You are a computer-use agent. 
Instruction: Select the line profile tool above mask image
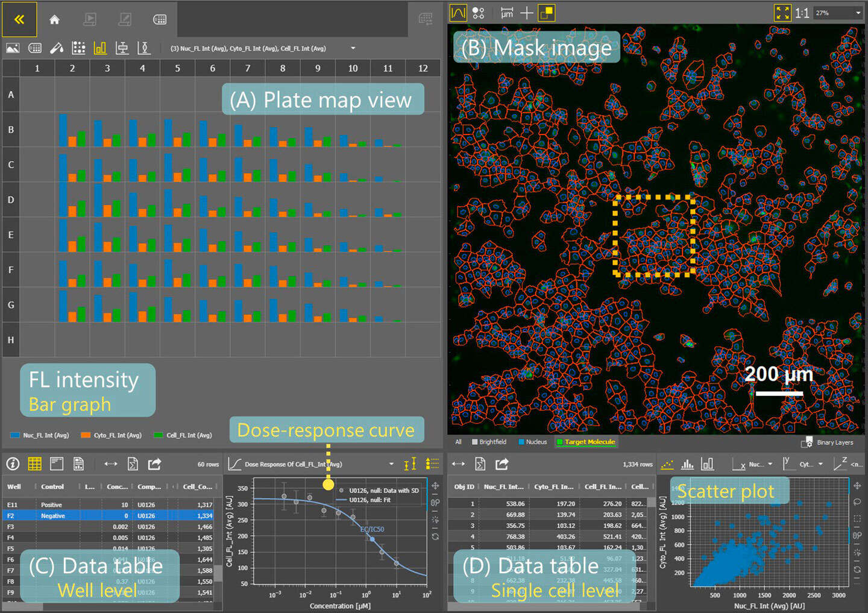pyautogui.click(x=458, y=13)
